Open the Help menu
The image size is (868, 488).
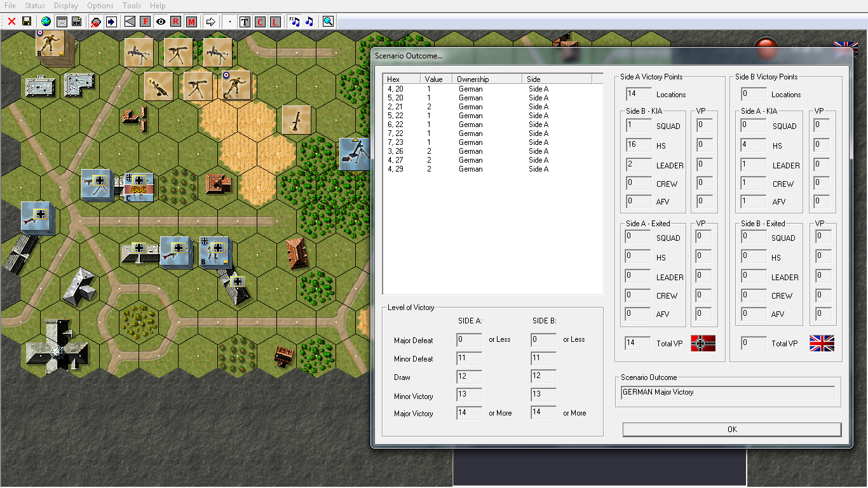[158, 6]
